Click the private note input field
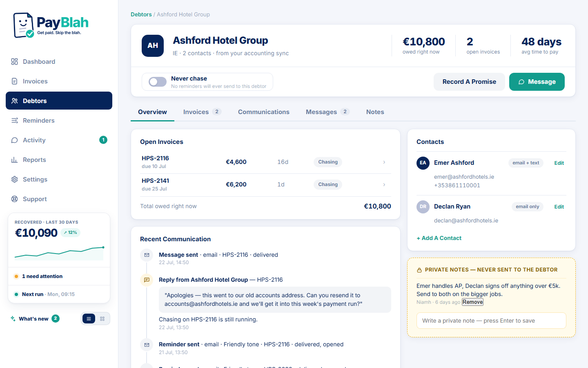Image resolution: width=588 pixels, height=368 pixels. click(491, 321)
